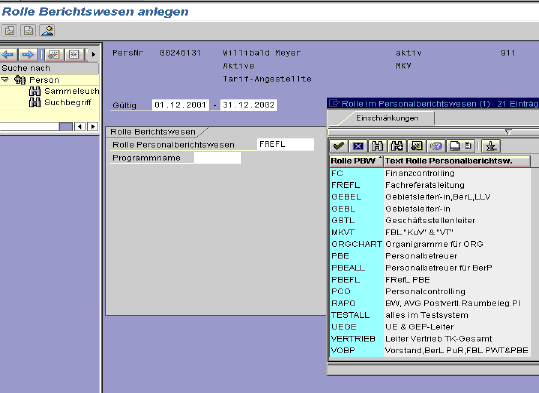The image size is (539, 393).
Task: Click the Rolle Personalberichtswesen field containing FREFL
Action: click(285, 144)
